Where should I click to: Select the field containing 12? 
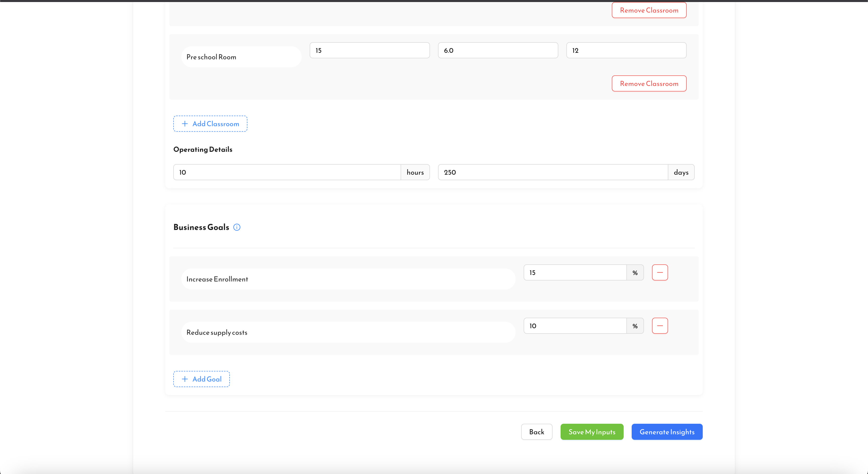click(626, 50)
